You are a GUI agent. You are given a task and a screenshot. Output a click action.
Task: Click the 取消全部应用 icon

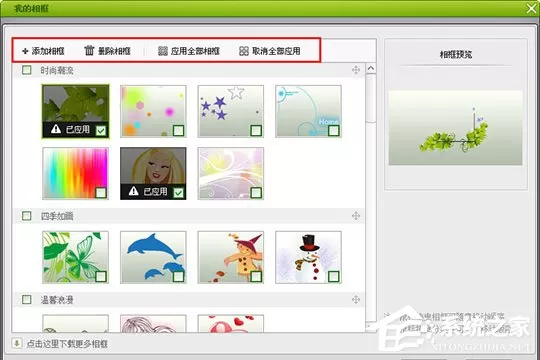243,51
